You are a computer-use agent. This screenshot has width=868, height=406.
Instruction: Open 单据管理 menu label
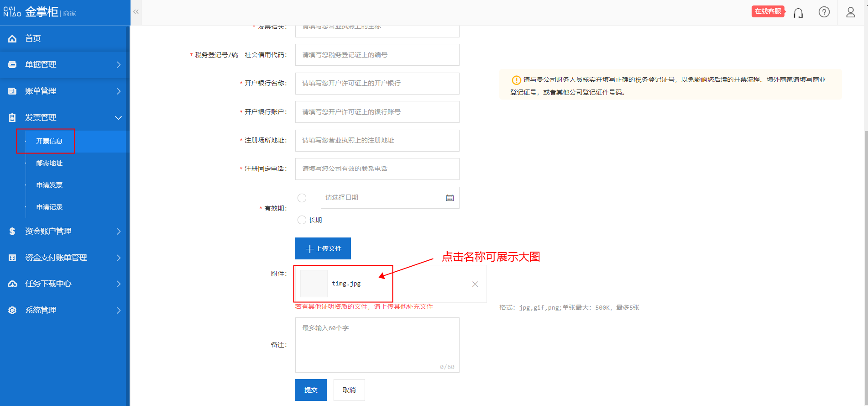tap(41, 65)
